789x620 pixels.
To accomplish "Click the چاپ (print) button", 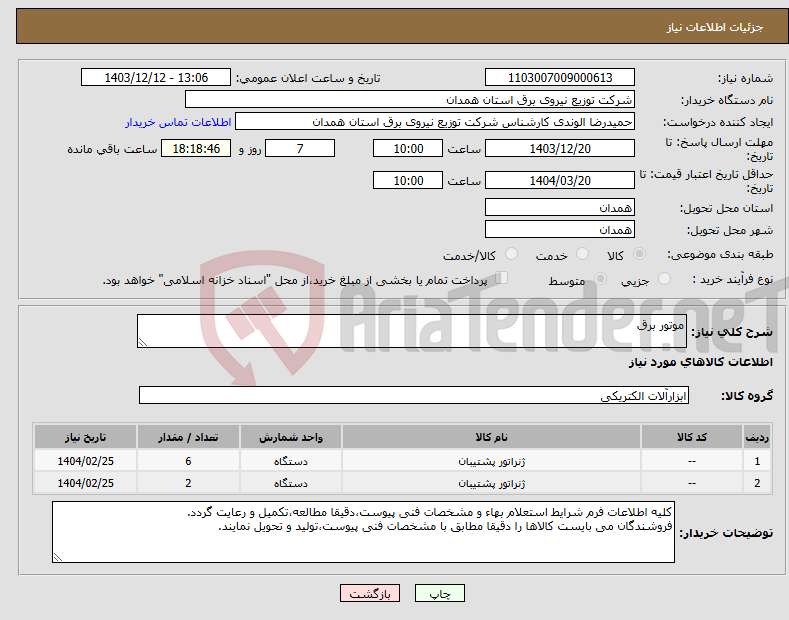I will tap(439, 593).
